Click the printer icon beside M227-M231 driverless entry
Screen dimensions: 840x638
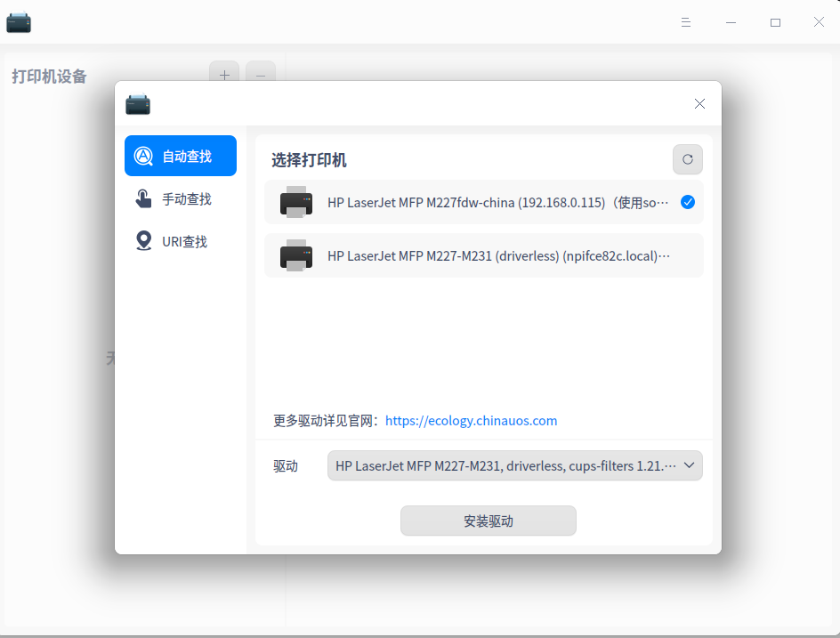296,256
